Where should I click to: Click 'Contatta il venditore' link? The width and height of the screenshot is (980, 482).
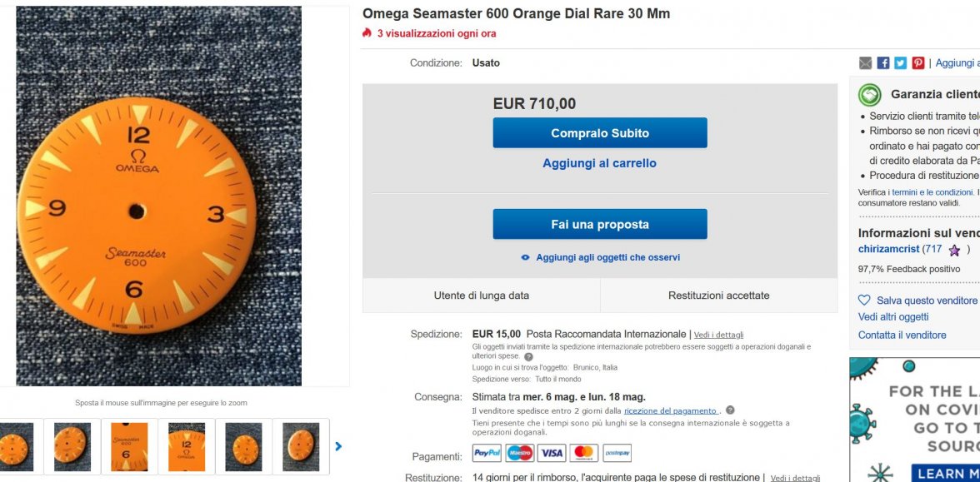pos(902,335)
